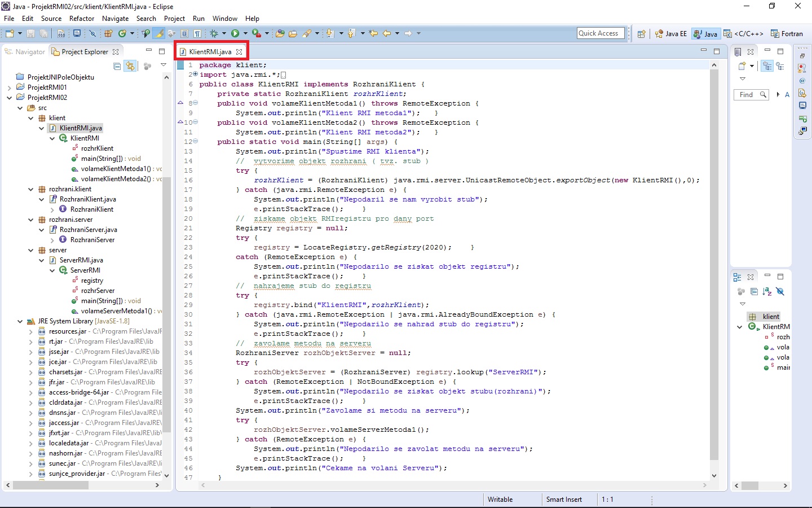Open the Console view monitor icon
The image size is (812, 508).
pyautogui.click(x=76, y=33)
